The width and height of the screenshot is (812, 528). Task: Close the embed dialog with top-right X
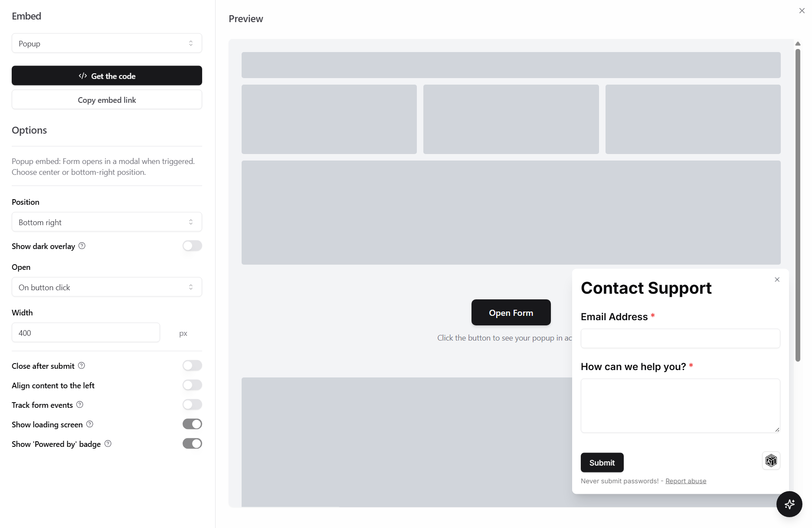pyautogui.click(x=802, y=11)
